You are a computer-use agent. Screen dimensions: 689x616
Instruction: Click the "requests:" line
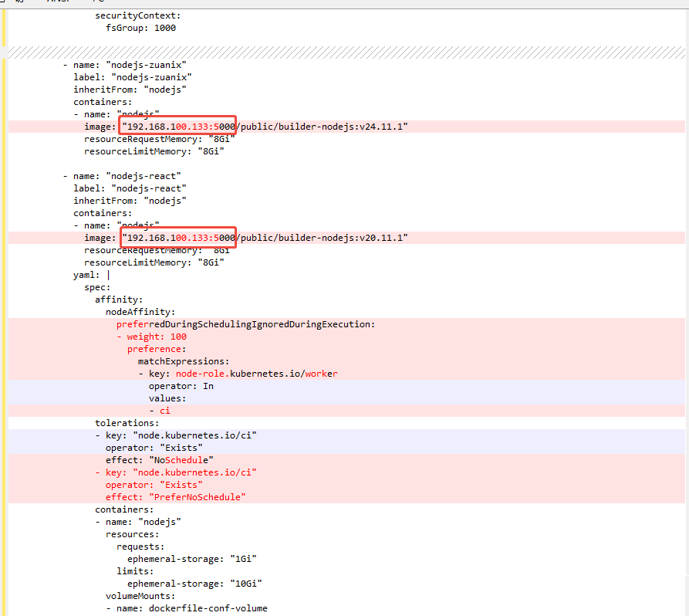click(x=140, y=547)
